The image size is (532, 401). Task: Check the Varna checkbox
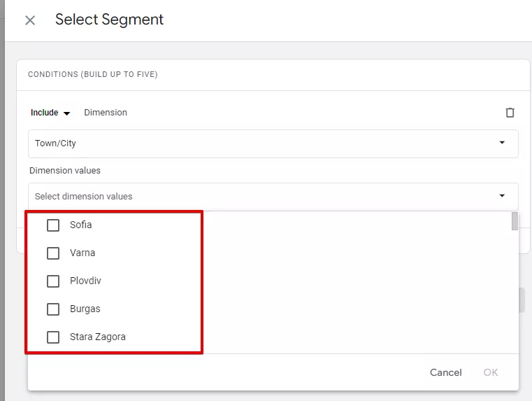[x=53, y=253]
